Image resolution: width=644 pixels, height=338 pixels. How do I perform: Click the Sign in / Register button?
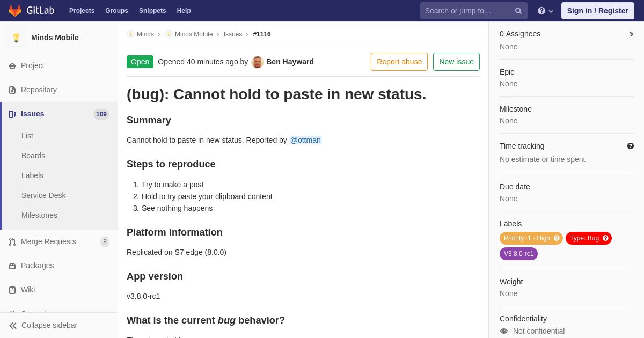[x=597, y=11]
